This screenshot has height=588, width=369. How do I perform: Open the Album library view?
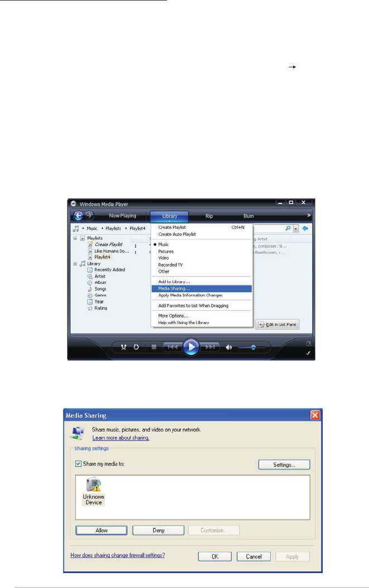(100, 282)
